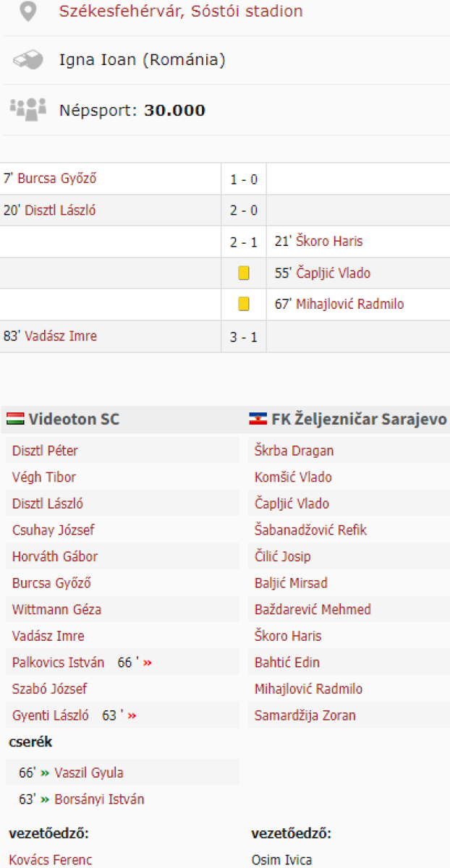
Task: Open Székesfehérvár, Sóstói stadion venue link
Action: tap(181, 12)
